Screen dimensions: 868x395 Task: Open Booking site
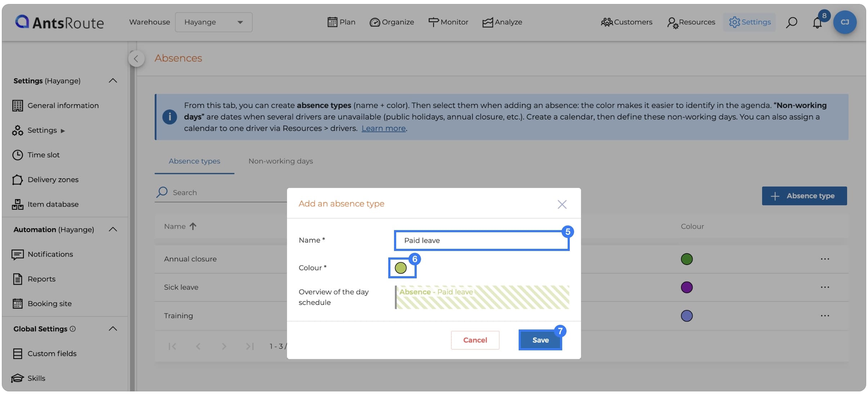click(42, 304)
